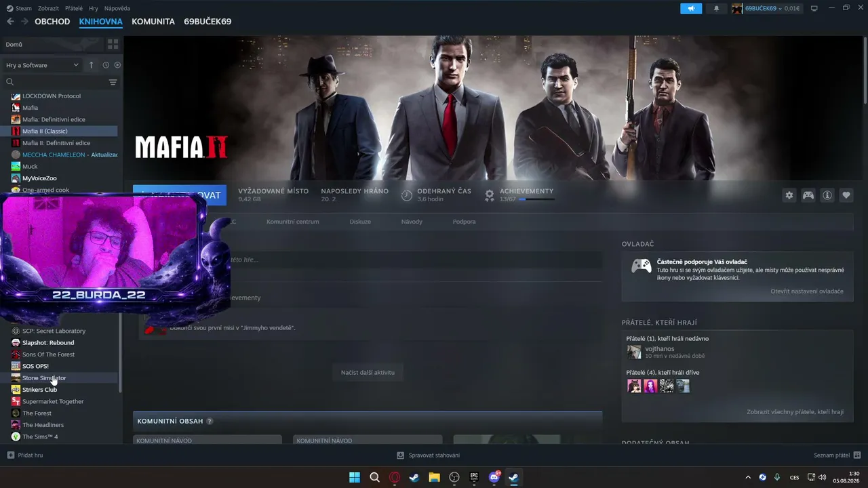This screenshot has height=488, width=868.
Task: Open Epic Games Launcher from taskbar
Action: (474, 477)
